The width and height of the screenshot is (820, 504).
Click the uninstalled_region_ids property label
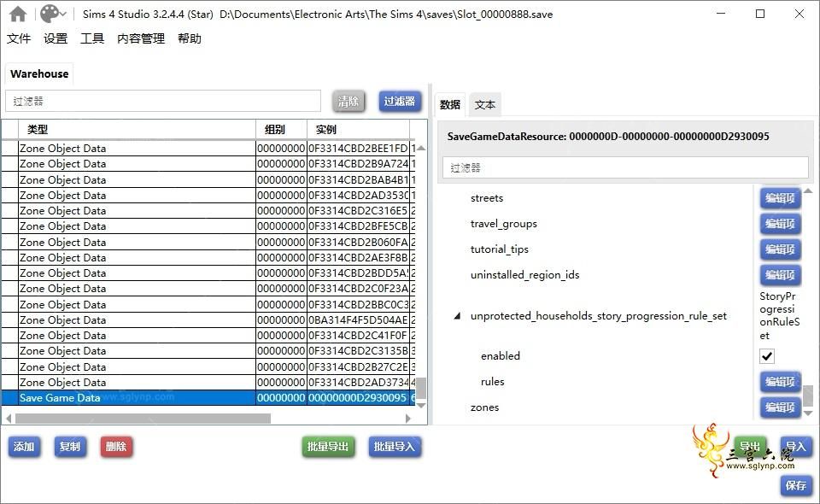525,275
